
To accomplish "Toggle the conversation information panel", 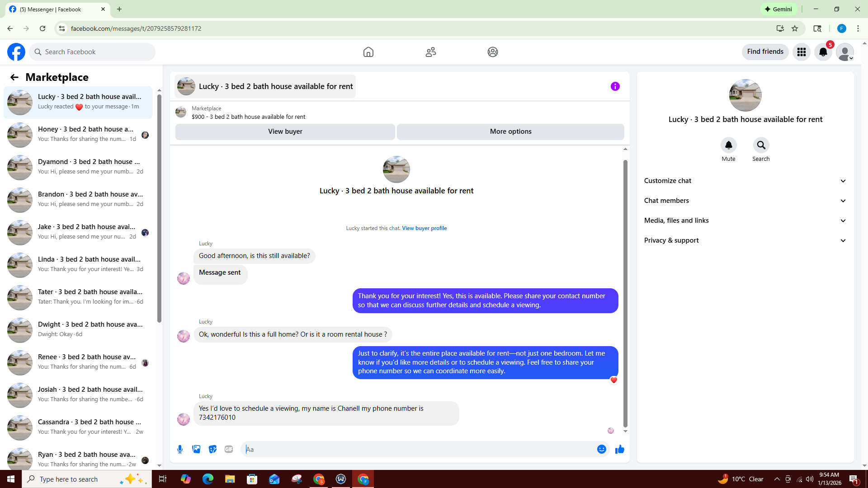I will coord(615,86).
